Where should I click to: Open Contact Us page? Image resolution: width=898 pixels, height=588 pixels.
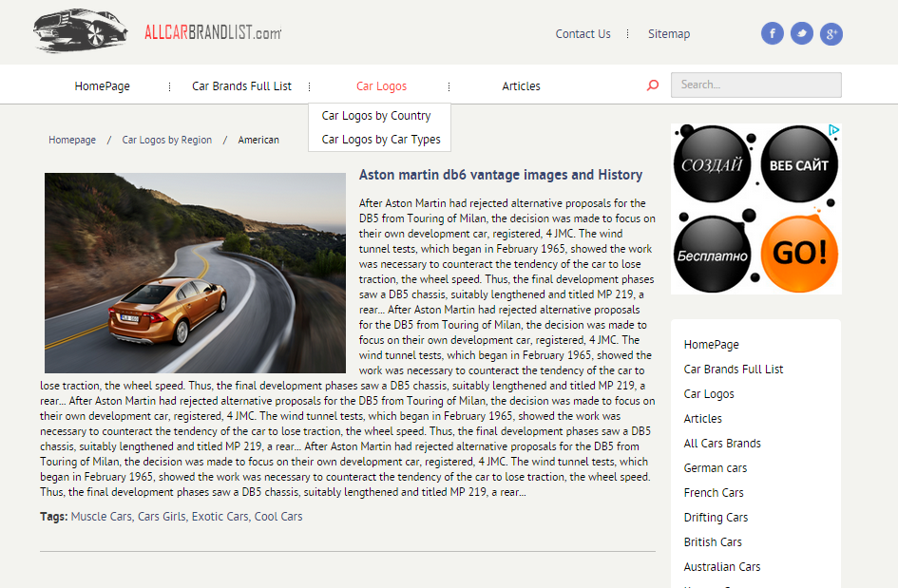583,34
